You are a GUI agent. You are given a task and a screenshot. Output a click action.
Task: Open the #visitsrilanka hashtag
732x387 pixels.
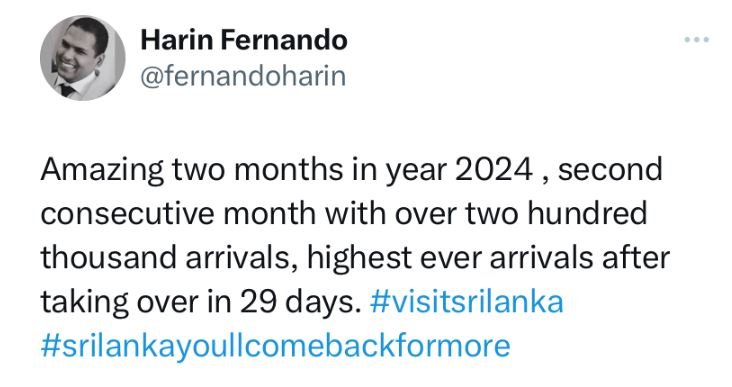466,302
